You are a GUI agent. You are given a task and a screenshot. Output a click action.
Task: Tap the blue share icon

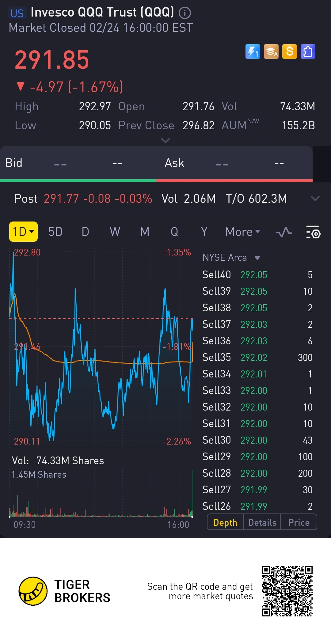coord(308,51)
